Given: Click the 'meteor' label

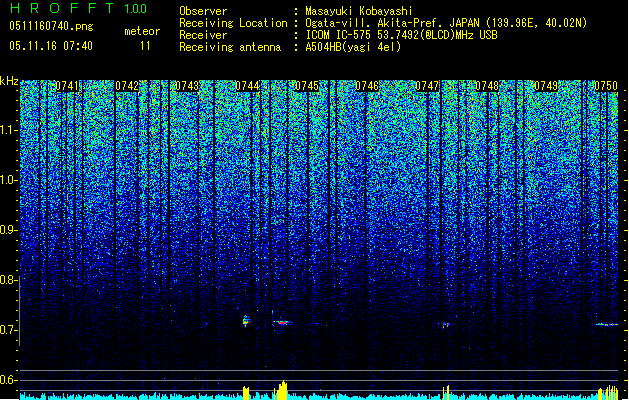Looking at the screenshot, I should pos(142,31).
